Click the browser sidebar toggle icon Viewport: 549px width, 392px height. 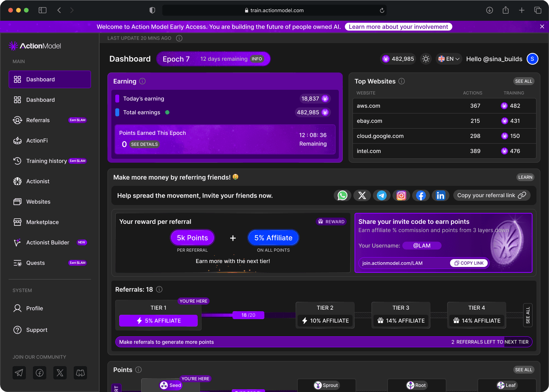42,10
